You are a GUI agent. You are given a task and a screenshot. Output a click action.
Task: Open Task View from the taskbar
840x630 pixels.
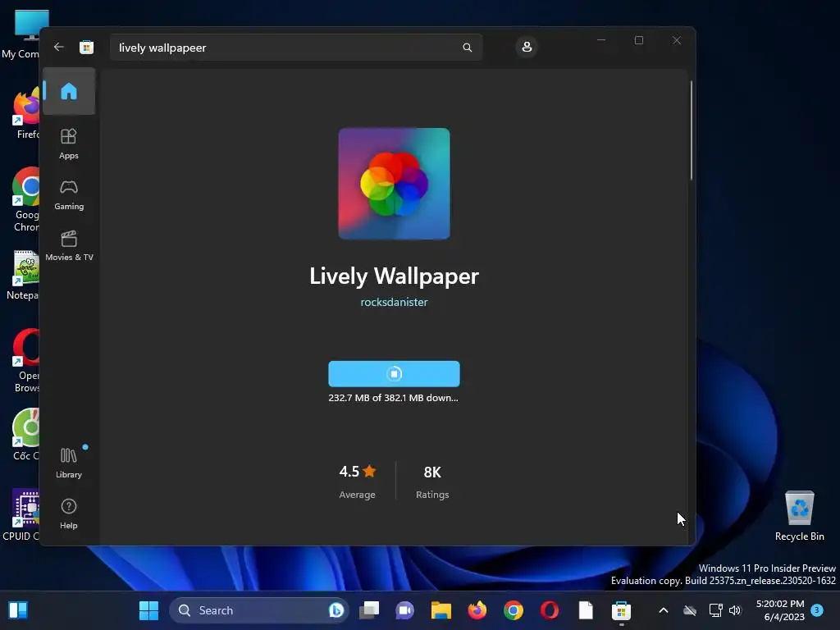[x=369, y=610]
